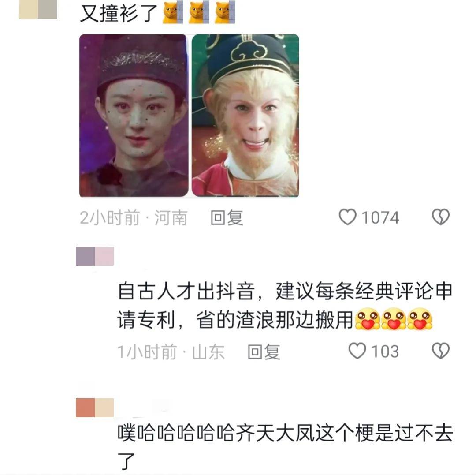The height and width of the screenshot is (475, 476).
Task: Open the avatar of the 又撞衫了 commenter
Action: 38,9
